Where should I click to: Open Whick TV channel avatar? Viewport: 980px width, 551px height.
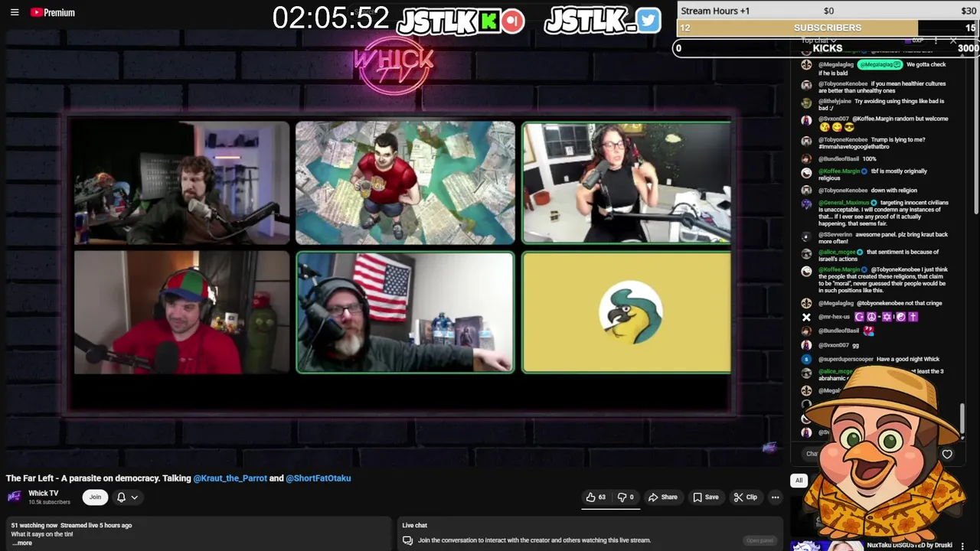pyautogui.click(x=15, y=497)
